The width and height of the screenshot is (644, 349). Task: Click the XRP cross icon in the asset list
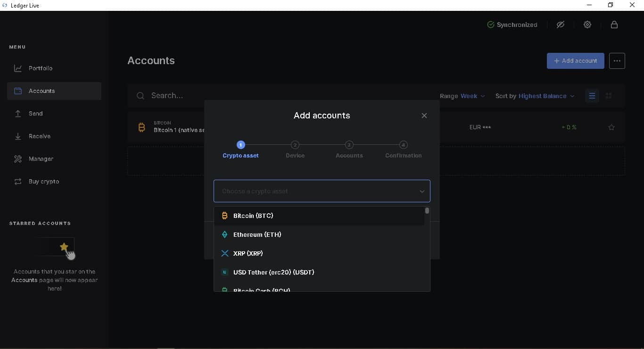tap(225, 253)
